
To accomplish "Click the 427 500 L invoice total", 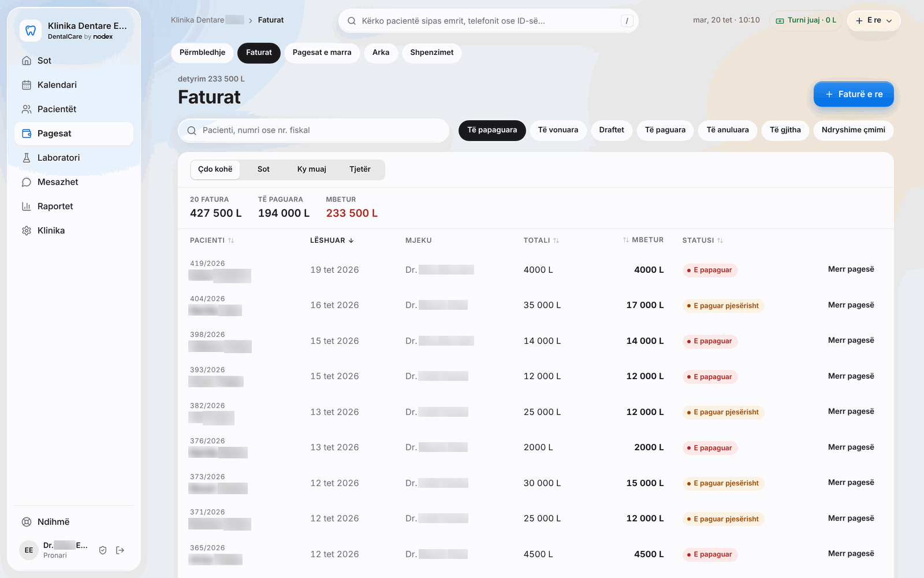I will pos(216,213).
